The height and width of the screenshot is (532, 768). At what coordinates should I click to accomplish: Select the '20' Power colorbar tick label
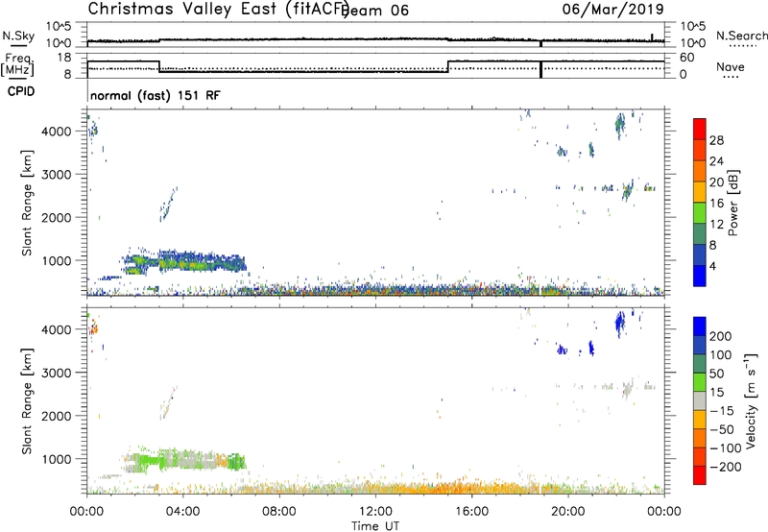[x=716, y=182]
